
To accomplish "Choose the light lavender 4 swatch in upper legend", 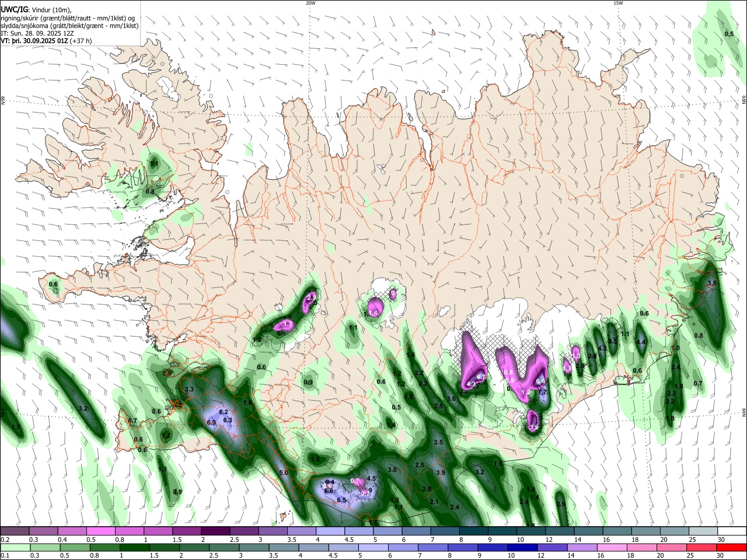I will 330,531.
